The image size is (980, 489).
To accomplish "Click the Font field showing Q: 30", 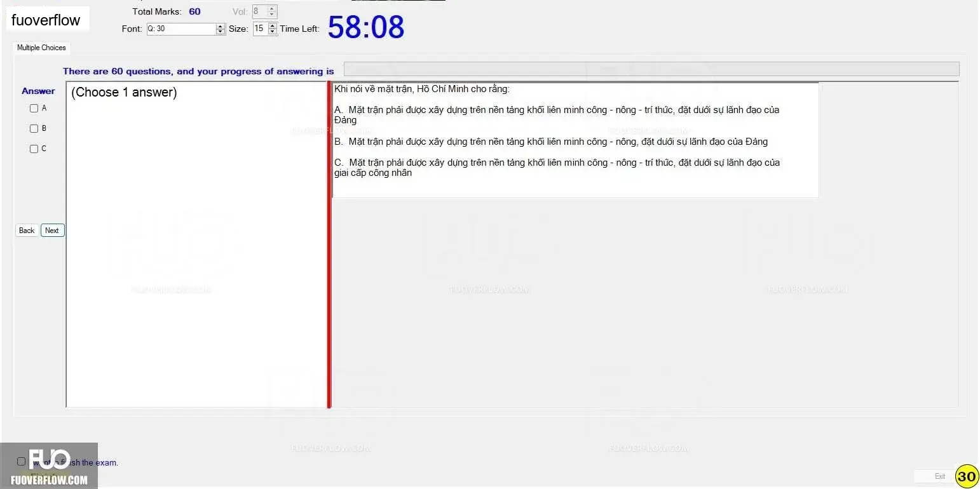I will [181, 29].
